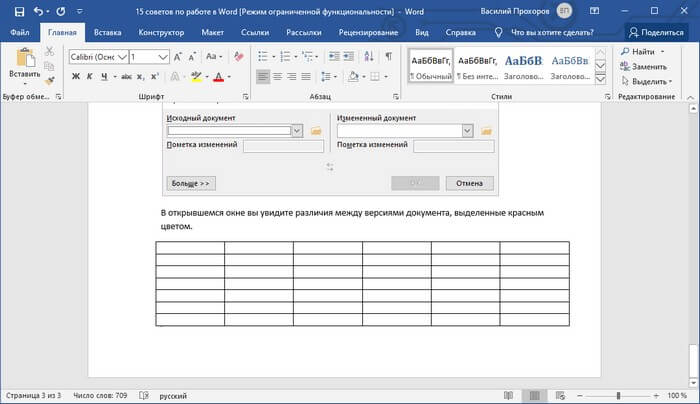Click the Cut scissors icon
The height and width of the screenshot is (404, 700).
pos(50,51)
